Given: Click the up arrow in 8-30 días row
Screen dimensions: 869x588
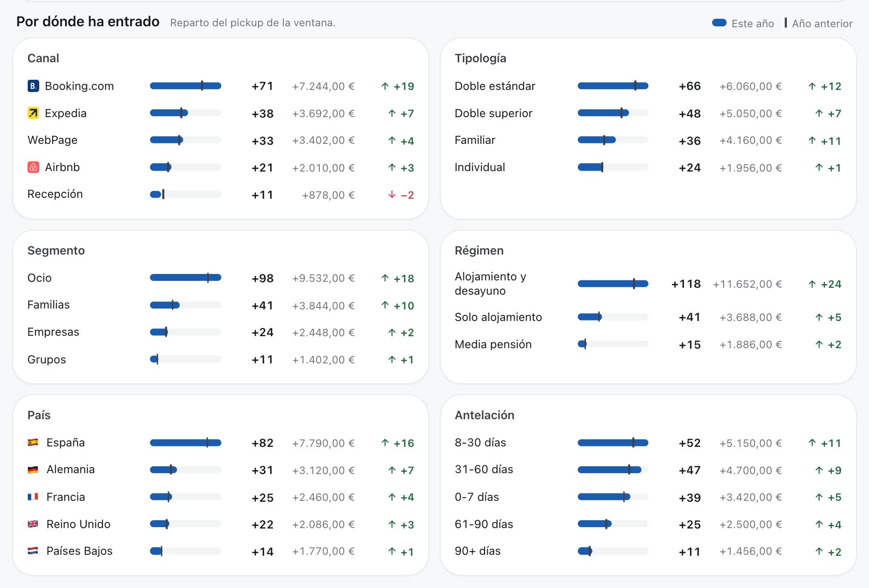Looking at the screenshot, I should pos(812,443).
